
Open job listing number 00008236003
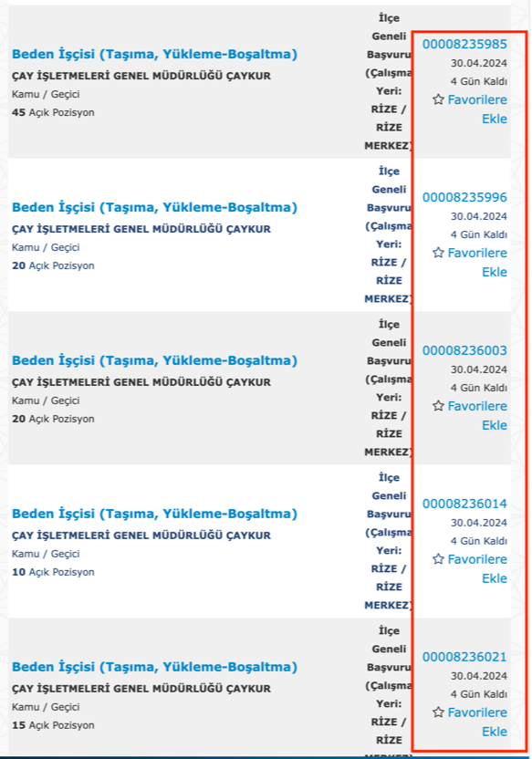[464, 350]
